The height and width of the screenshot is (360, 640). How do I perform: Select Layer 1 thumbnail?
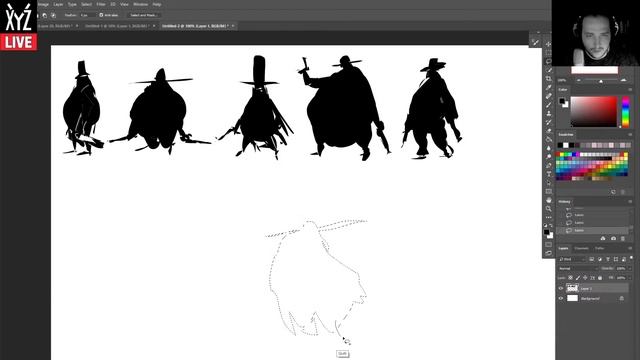pyautogui.click(x=572, y=288)
